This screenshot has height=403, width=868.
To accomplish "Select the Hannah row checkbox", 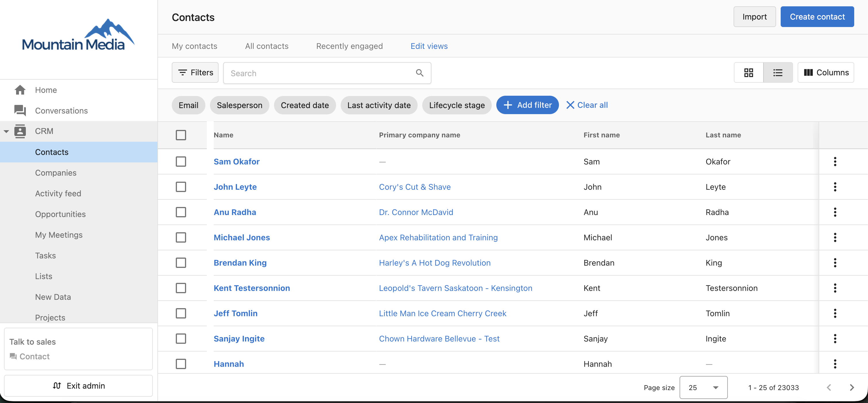I will point(181,364).
